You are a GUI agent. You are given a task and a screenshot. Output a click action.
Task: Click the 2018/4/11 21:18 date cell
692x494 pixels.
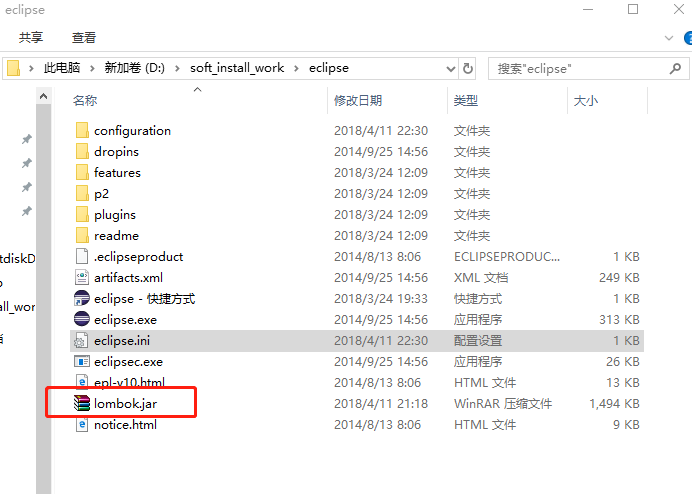380,403
